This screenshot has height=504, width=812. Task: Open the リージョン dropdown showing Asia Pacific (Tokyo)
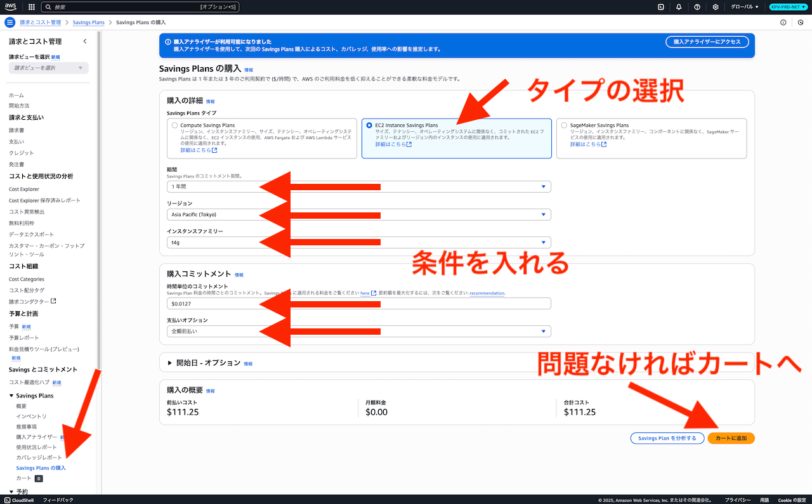pyautogui.click(x=359, y=214)
